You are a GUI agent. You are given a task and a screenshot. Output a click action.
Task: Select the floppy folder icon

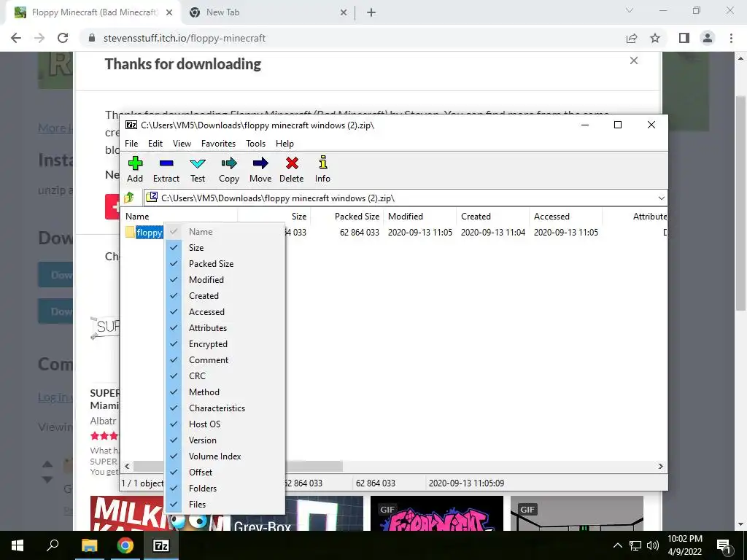130,233
